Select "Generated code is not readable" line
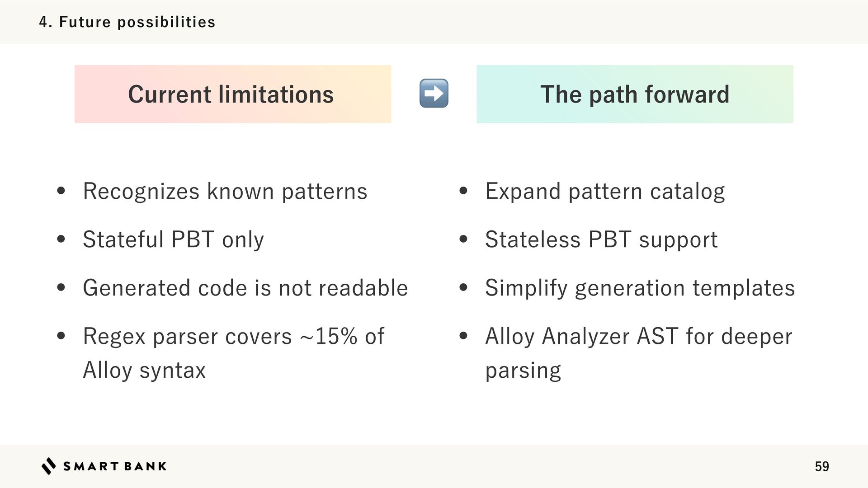The image size is (868, 488). [245, 288]
